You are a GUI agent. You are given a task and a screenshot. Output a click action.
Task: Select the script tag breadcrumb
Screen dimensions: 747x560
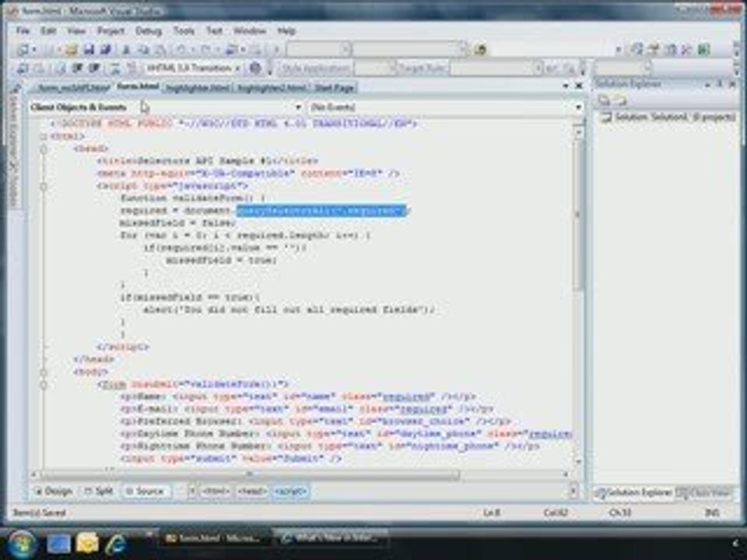290,491
